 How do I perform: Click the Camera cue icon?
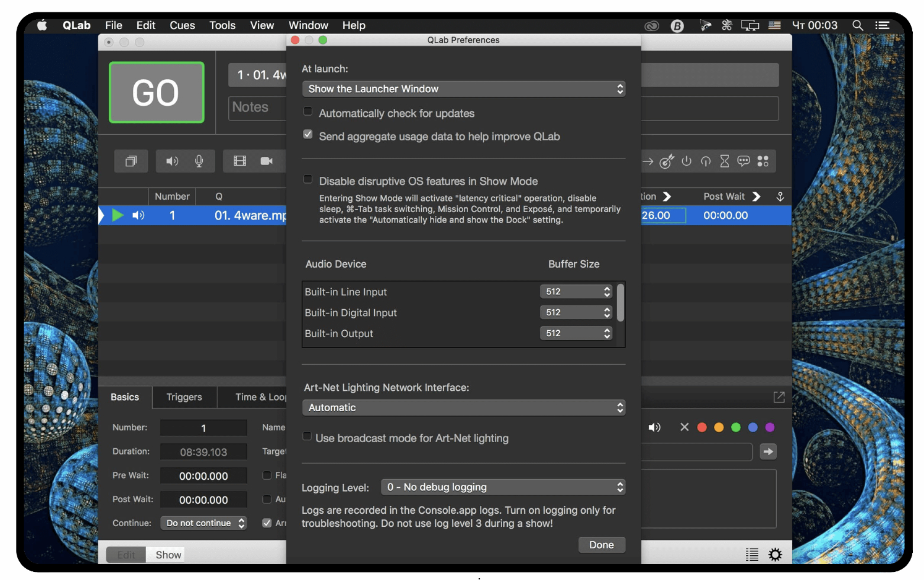tap(267, 161)
